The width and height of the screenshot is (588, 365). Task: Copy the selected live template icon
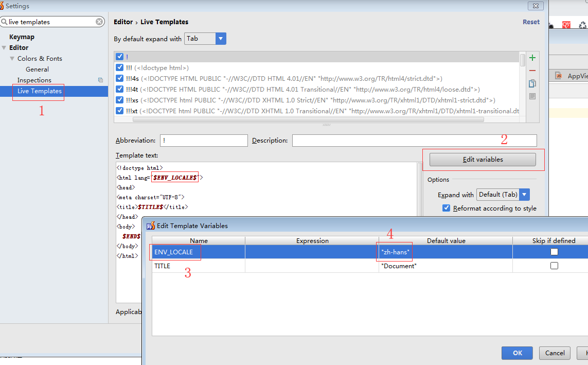tap(532, 83)
